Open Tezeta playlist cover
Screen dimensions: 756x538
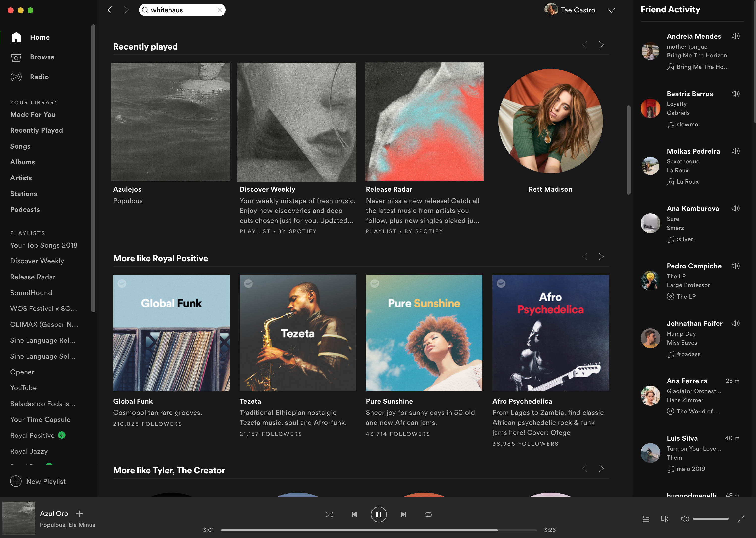298,333
